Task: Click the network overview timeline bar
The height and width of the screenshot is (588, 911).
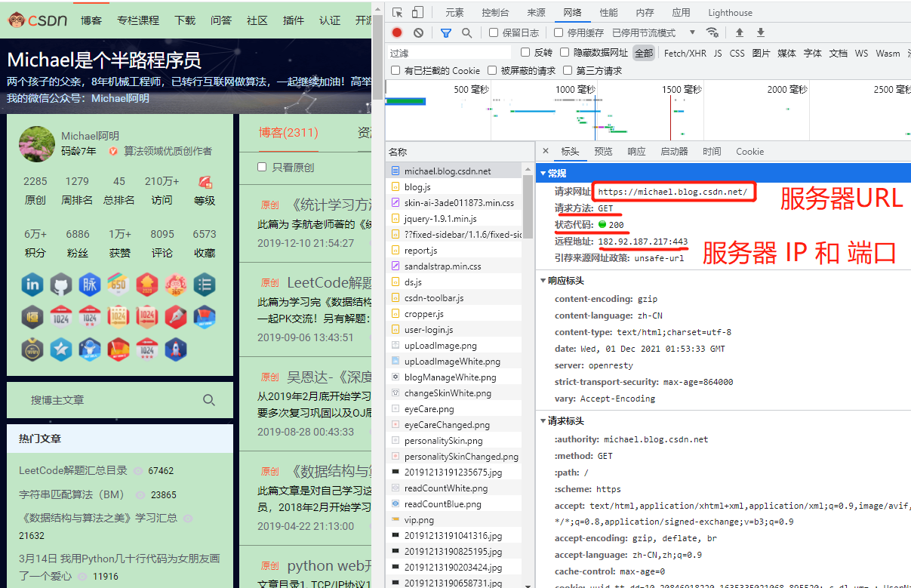Action: (x=648, y=111)
